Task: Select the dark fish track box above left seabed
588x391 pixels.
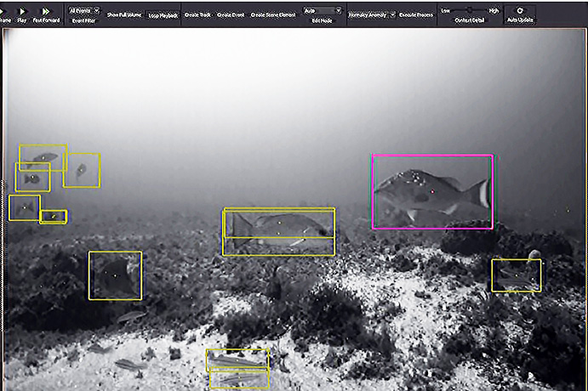Action: coord(115,275)
